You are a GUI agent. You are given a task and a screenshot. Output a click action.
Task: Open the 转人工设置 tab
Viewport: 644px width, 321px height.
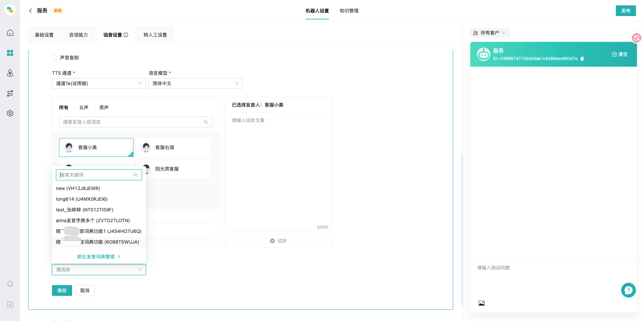pyautogui.click(x=155, y=35)
